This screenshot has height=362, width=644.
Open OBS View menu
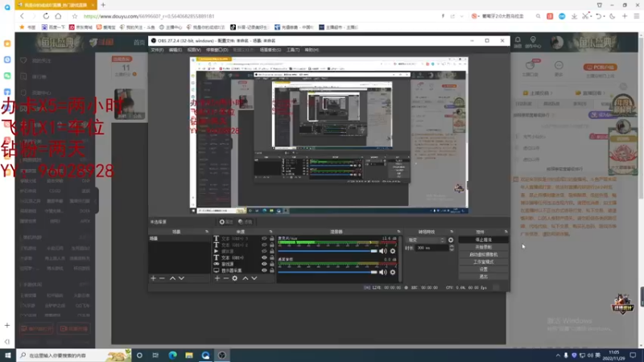[x=194, y=50]
